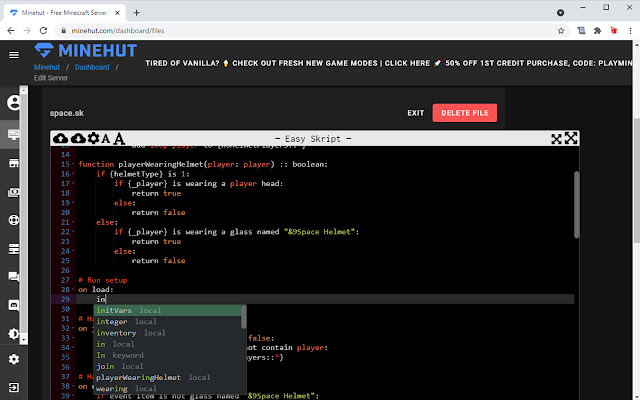The height and width of the screenshot is (400, 640).
Task: Select inventory autocomplete suggestion
Action: (x=167, y=333)
